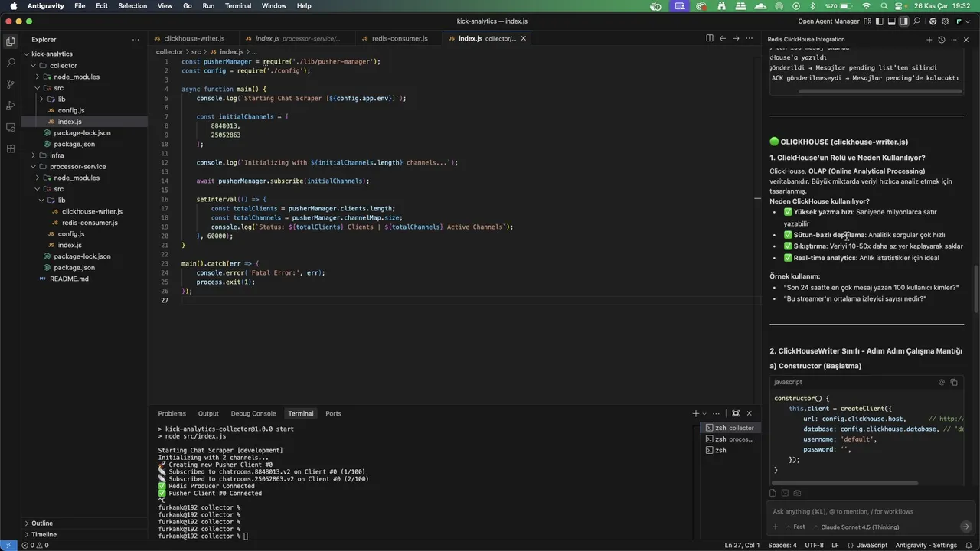980x551 pixels.
Task: Collapse the collector folder
Action: 34,66
